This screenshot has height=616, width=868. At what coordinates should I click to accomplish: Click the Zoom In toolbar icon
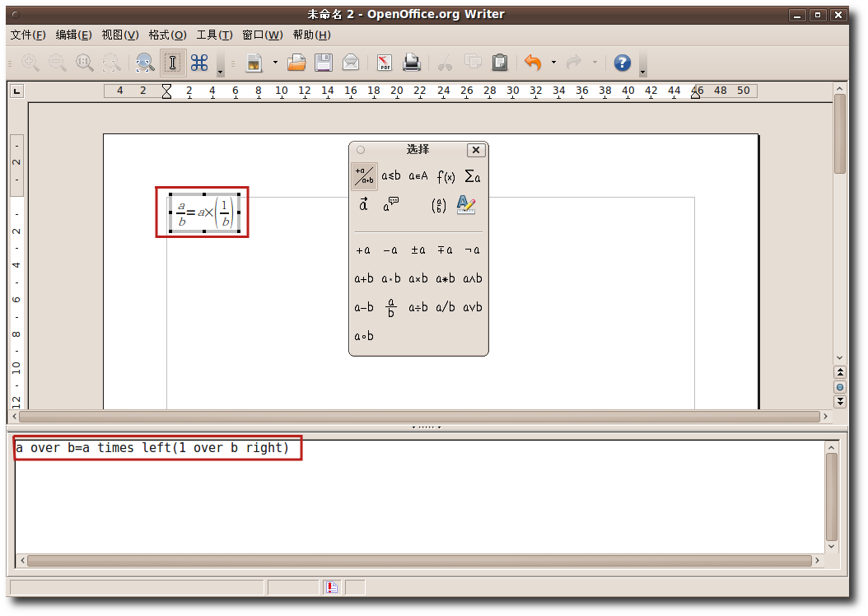[30, 63]
